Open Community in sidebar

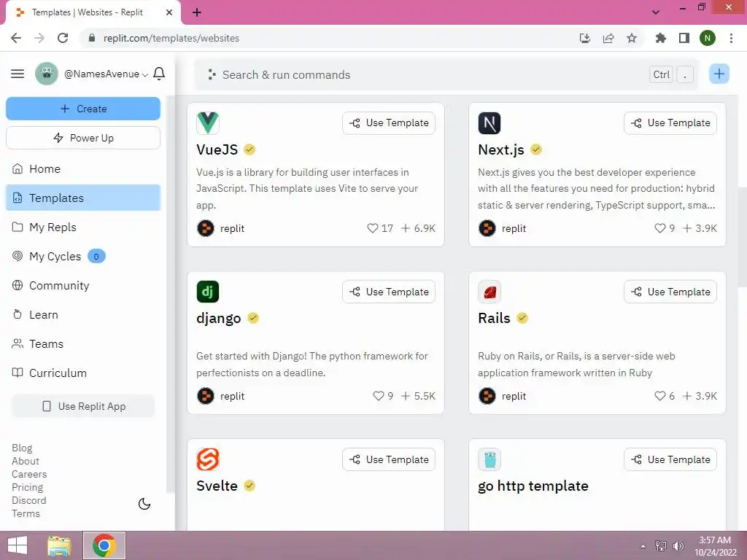(x=83, y=285)
